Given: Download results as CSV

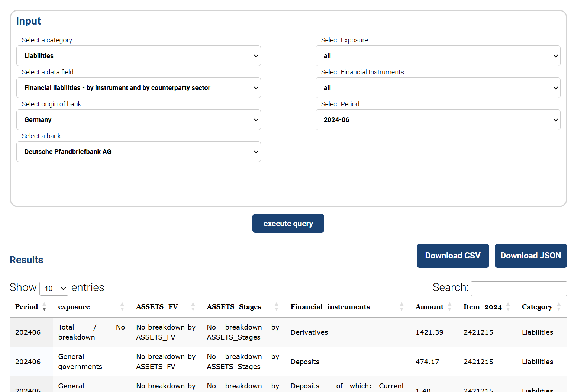Looking at the screenshot, I should click(x=452, y=256).
